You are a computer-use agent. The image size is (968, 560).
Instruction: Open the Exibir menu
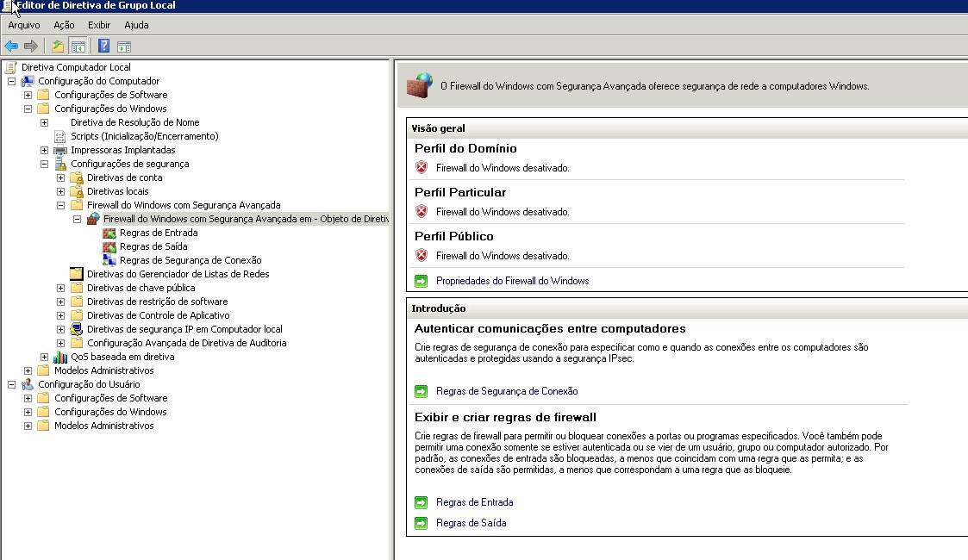99,25
